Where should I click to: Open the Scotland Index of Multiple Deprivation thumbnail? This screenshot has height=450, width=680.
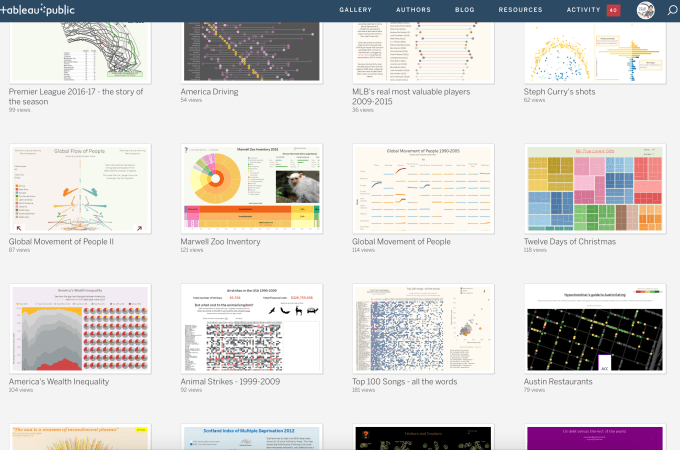(x=252, y=437)
